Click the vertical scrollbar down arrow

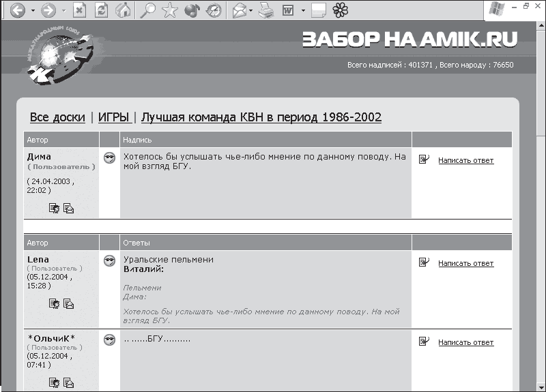541,387
